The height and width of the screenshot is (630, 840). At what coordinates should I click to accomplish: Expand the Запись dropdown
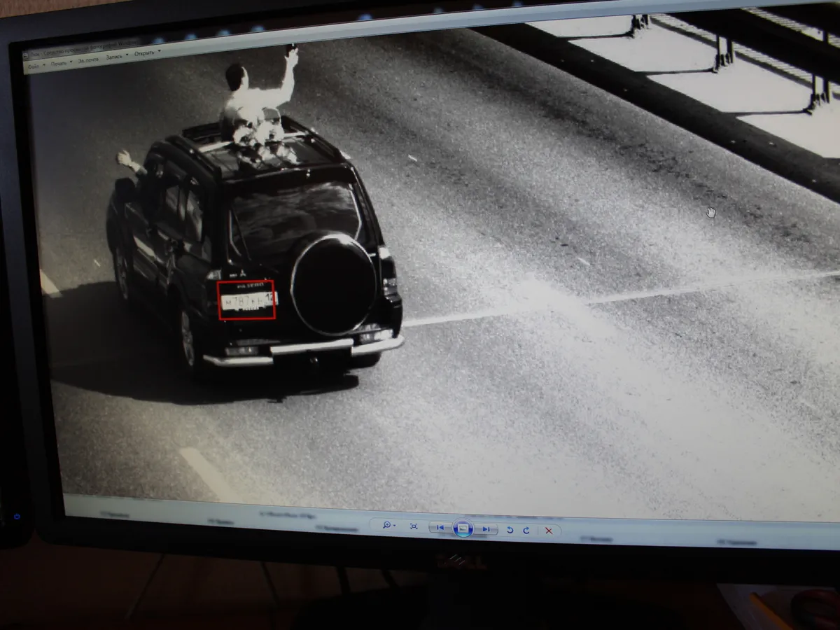tap(115, 57)
